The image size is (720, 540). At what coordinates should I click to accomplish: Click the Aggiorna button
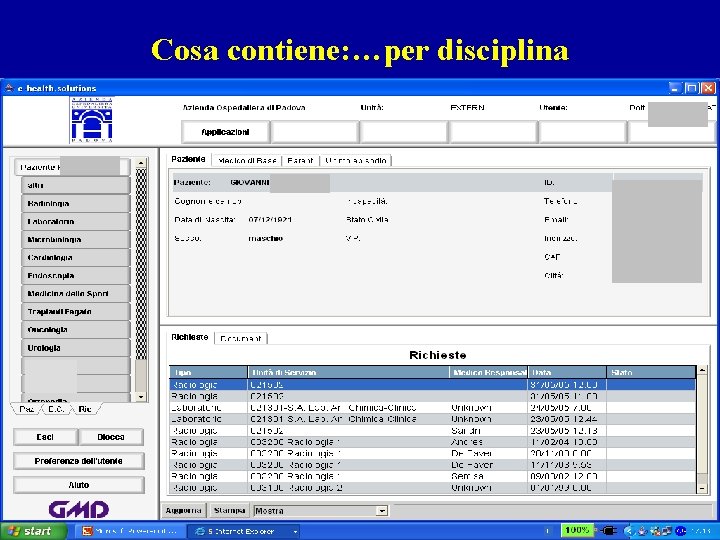(183, 510)
